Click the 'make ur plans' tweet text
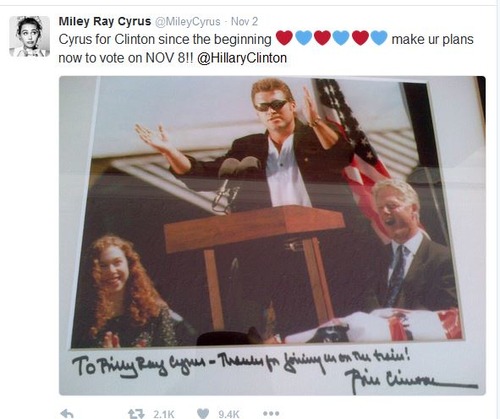This screenshot has width=500, height=419. (432, 39)
